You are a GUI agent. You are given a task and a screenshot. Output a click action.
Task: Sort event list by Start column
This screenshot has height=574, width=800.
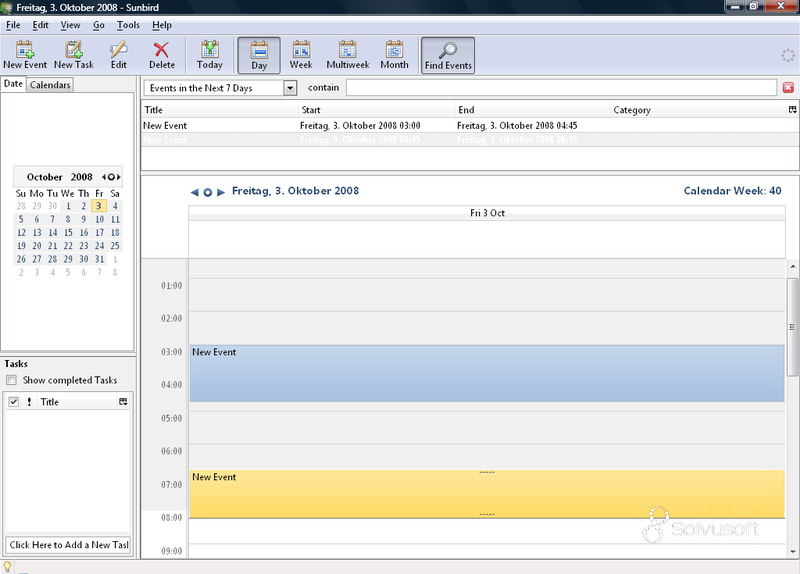tap(377, 110)
